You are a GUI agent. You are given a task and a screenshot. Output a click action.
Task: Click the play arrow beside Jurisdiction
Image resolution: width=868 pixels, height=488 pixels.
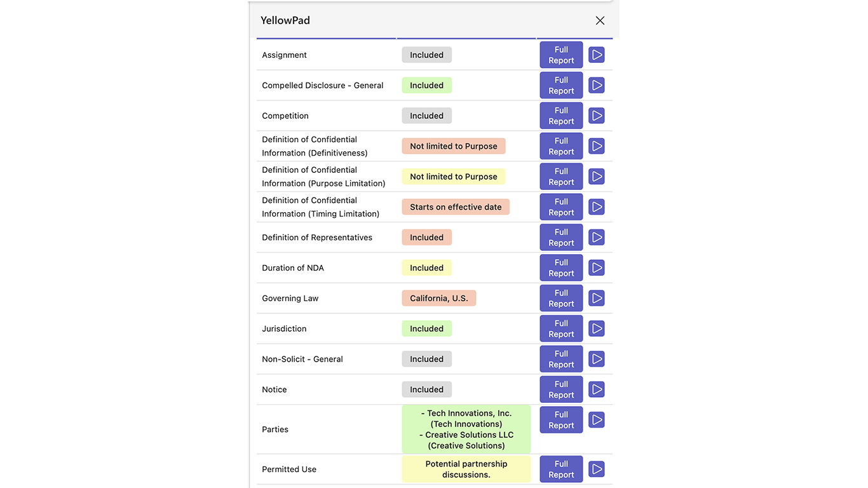point(596,329)
